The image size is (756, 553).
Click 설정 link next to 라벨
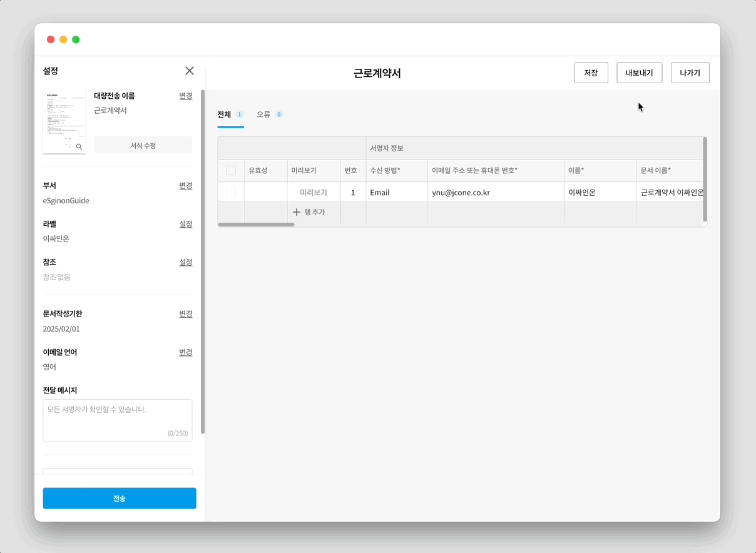[x=186, y=224]
